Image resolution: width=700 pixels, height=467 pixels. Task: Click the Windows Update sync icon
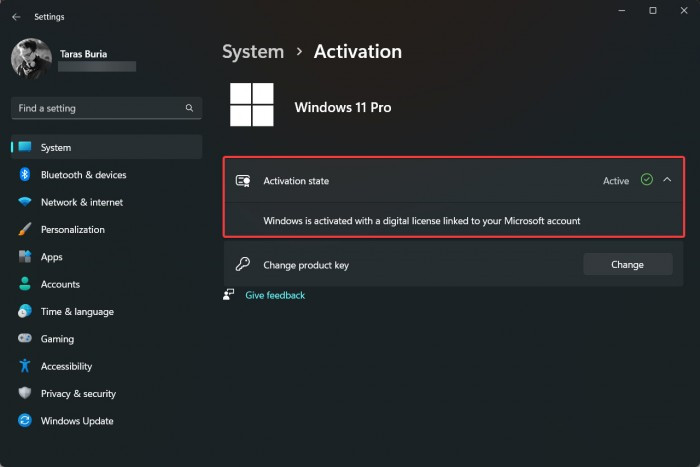point(25,421)
